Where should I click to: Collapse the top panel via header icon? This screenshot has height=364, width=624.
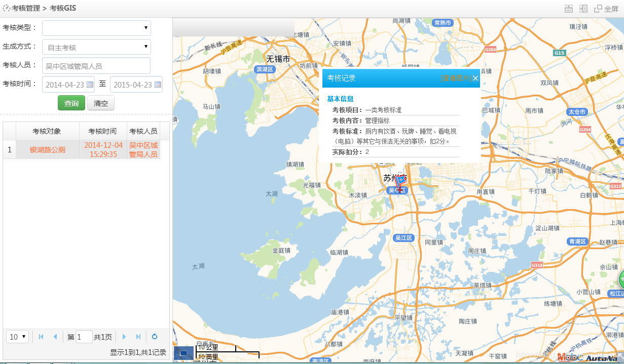point(569,9)
